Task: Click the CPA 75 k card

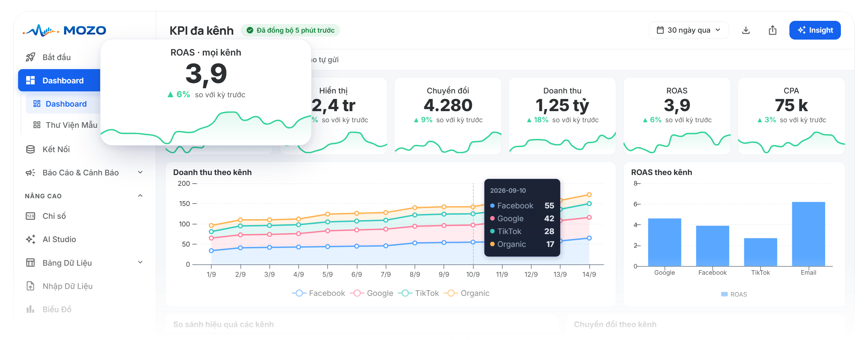Action: [791, 116]
